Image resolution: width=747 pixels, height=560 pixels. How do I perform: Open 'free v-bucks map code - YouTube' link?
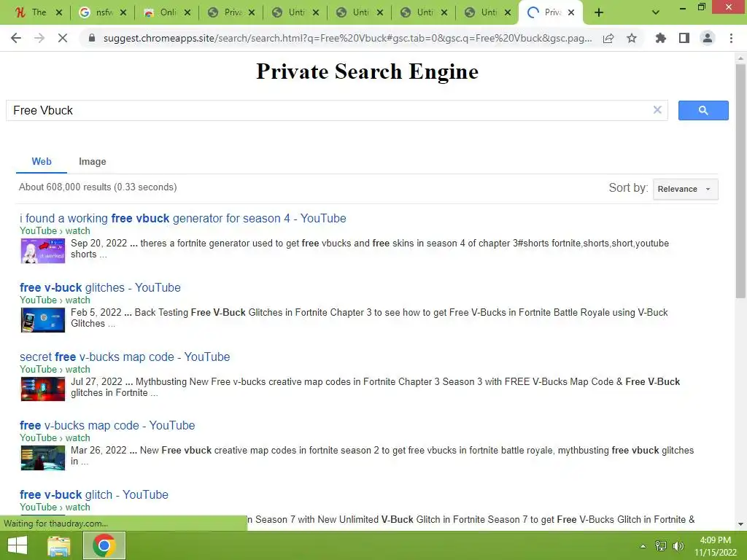click(x=107, y=425)
